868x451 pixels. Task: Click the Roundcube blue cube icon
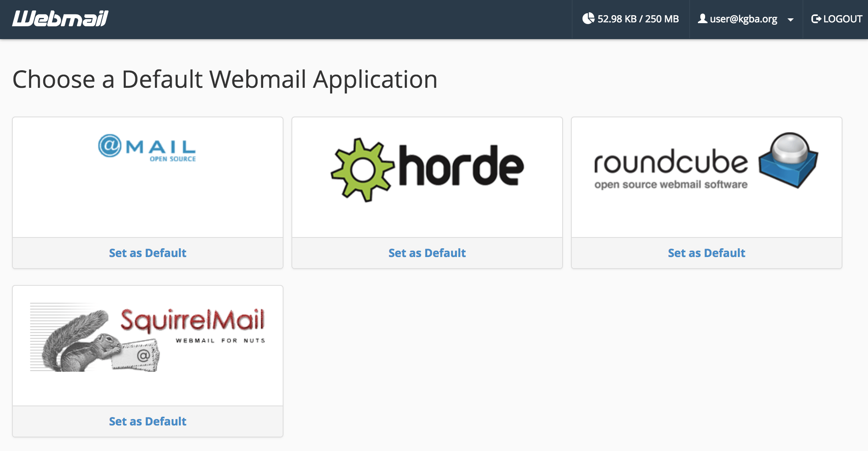[x=789, y=160]
